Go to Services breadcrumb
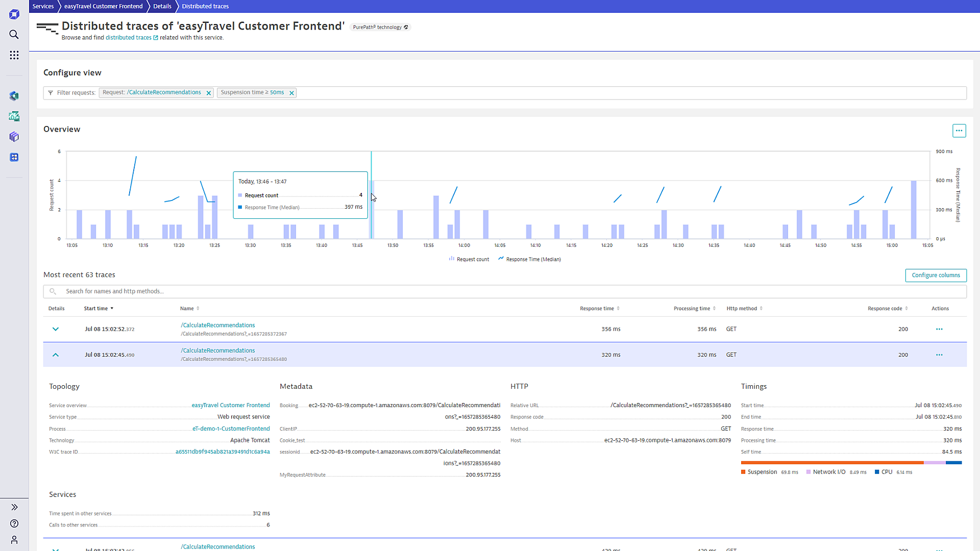The height and width of the screenshot is (551, 980). click(x=43, y=6)
